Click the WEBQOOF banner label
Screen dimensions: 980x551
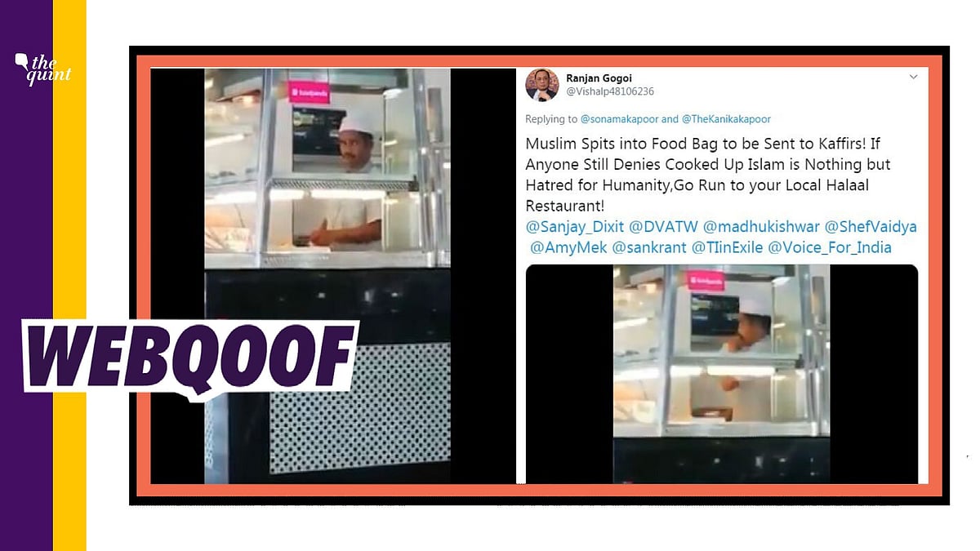coord(190,355)
